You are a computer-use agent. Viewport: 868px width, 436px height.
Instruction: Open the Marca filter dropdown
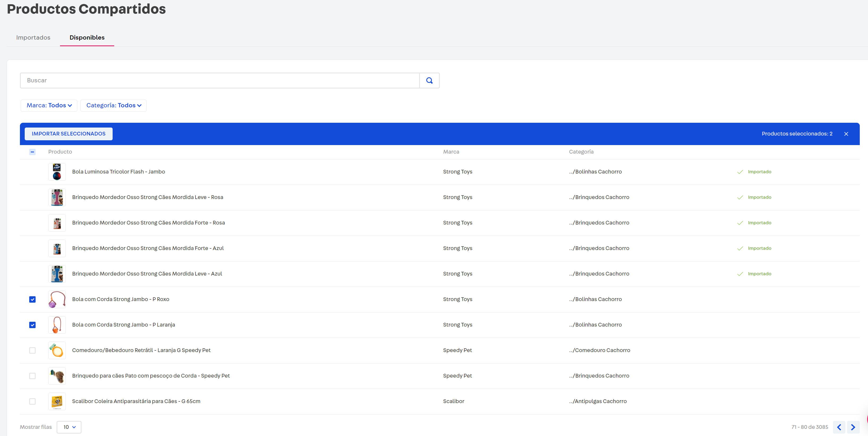49,105
